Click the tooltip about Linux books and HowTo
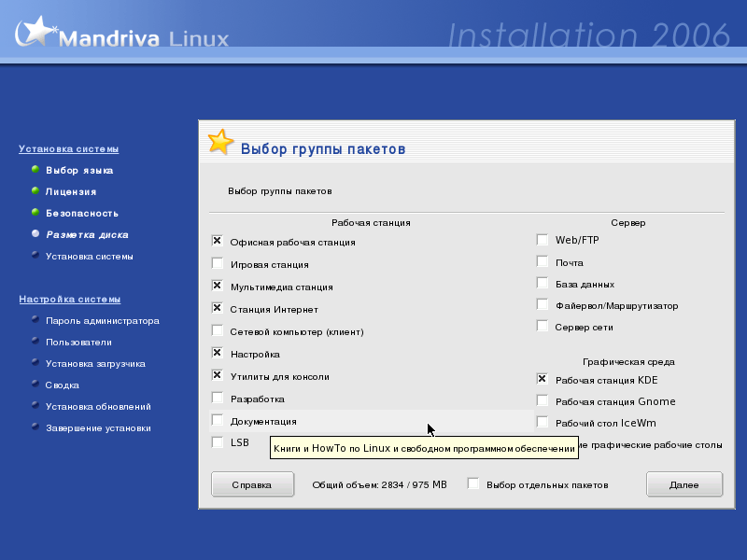 point(424,448)
